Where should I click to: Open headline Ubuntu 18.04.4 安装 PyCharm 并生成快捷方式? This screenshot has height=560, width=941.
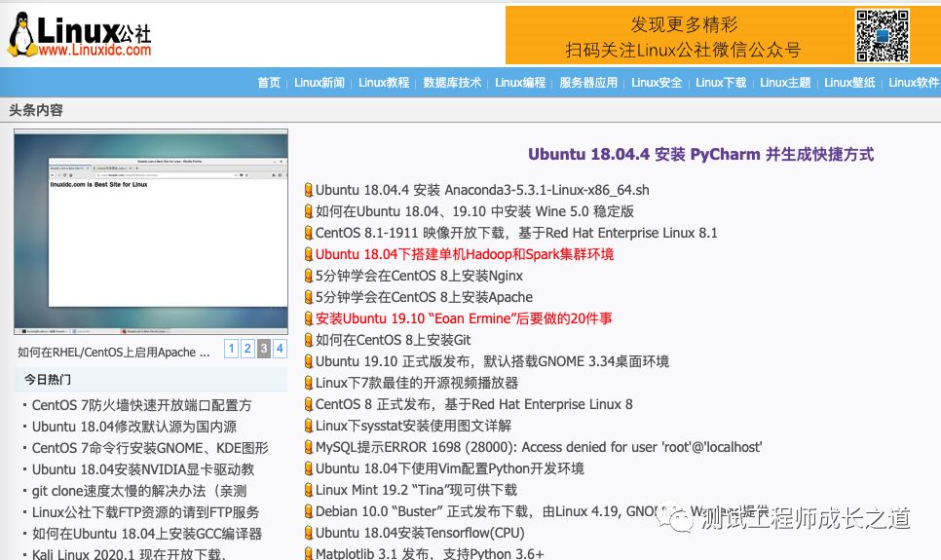701,154
